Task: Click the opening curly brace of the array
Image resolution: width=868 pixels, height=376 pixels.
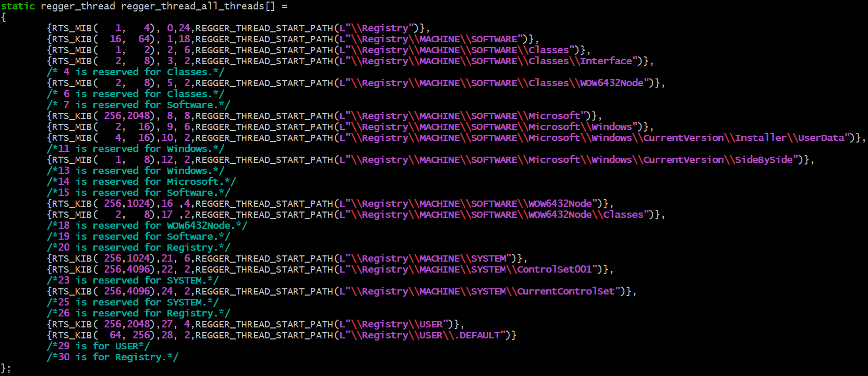Action: pos(4,17)
